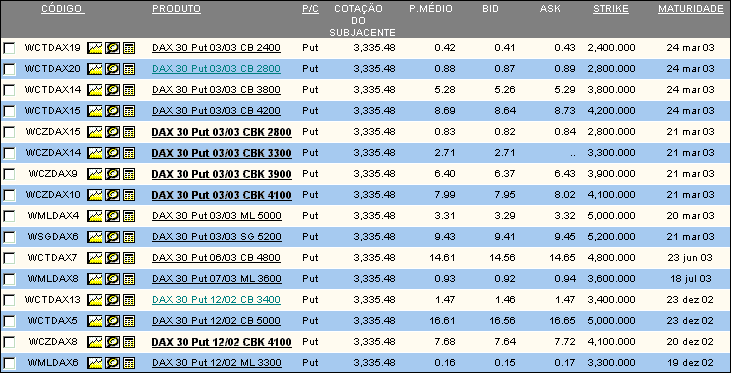Sort by the MATURIDADE column header
731x373 pixels.
tap(691, 9)
